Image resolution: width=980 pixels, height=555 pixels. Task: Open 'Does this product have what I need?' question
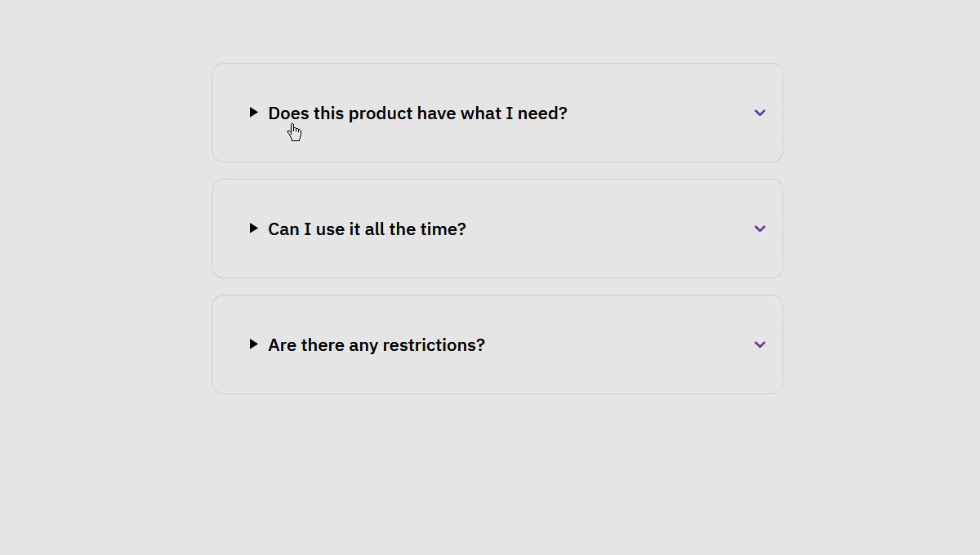[416, 113]
